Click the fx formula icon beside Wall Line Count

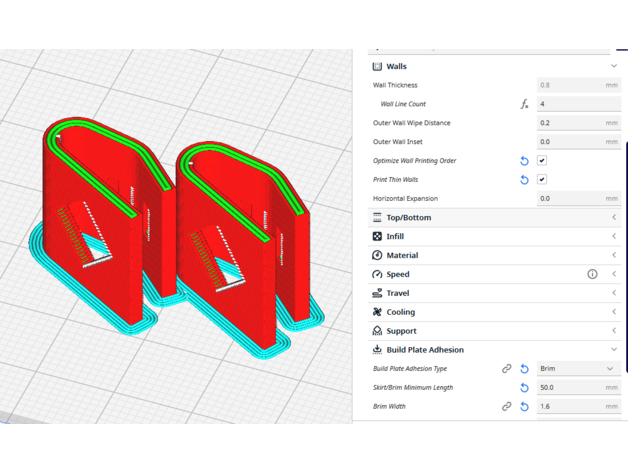[524, 104]
